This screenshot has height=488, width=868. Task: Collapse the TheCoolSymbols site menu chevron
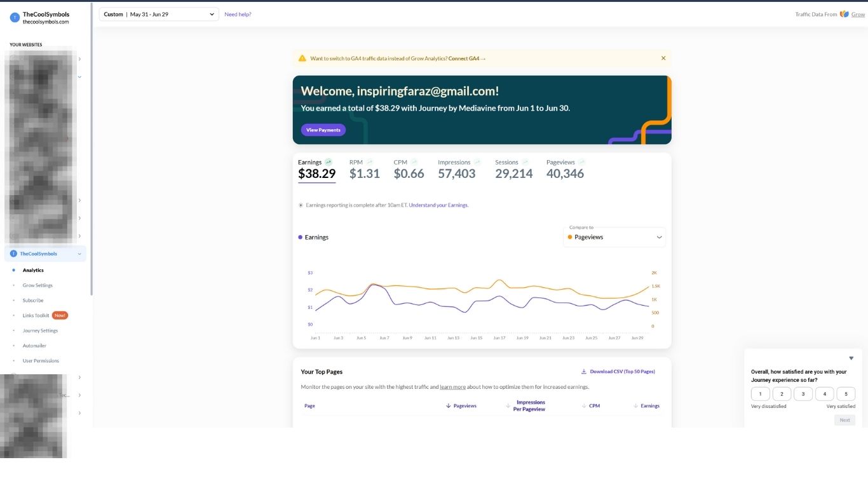pyautogui.click(x=79, y=254)
